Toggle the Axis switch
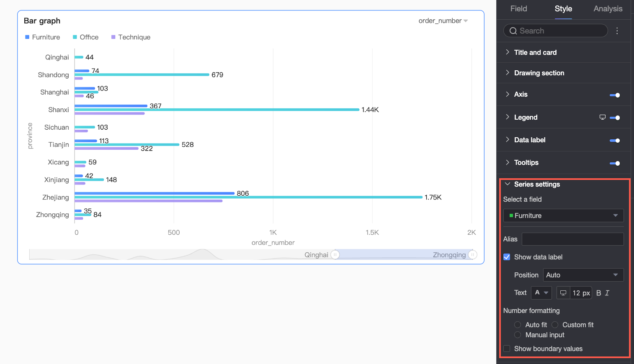Screen dimensions: 634x364 (615, 95)
